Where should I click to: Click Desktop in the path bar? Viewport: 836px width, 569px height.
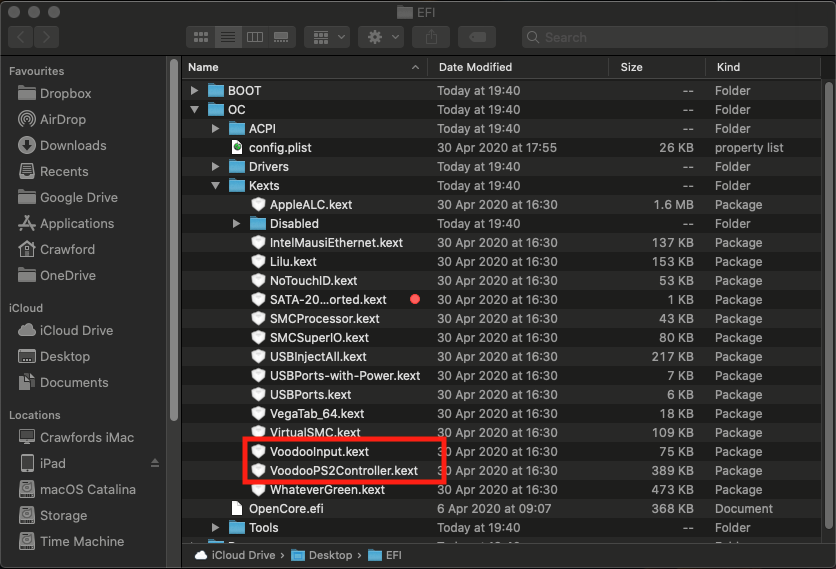coord(322,556)
